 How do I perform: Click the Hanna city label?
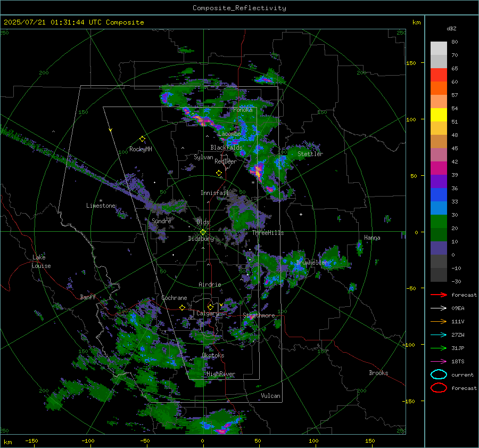pos(372,238)
